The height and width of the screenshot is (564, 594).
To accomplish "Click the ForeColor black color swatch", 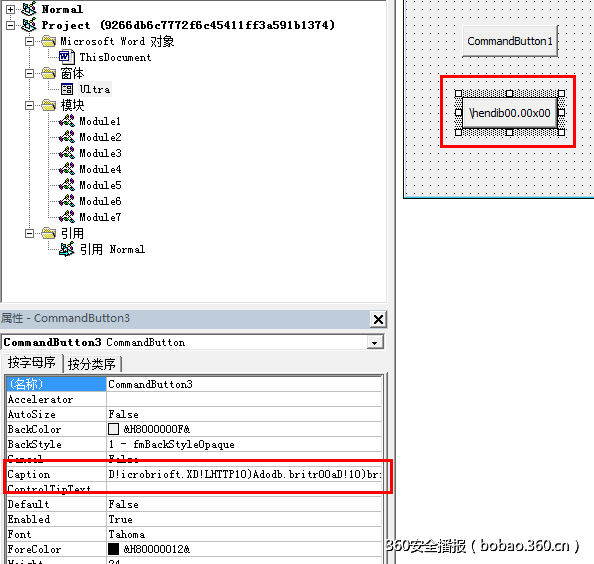I will (x=113, y=549).
